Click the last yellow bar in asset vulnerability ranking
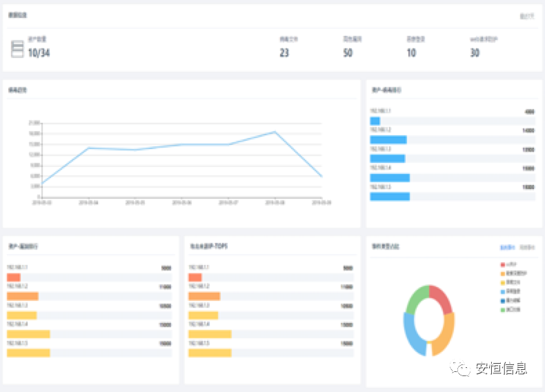Image resolution: width=545 pixels, height=392 pixels. click(x=28, y=353)
